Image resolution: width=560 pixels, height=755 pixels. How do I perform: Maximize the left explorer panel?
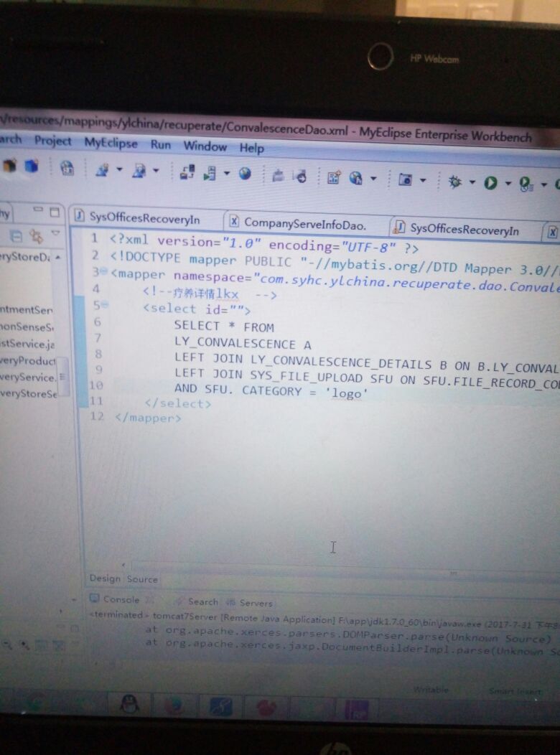pyautogui.click(x=54, y=212)
